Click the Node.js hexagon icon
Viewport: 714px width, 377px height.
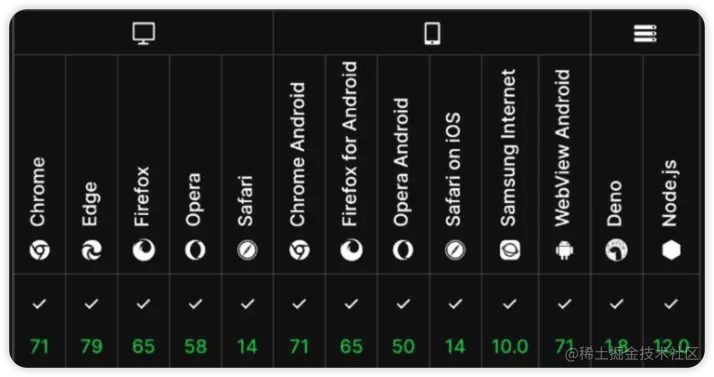point(671,250)
